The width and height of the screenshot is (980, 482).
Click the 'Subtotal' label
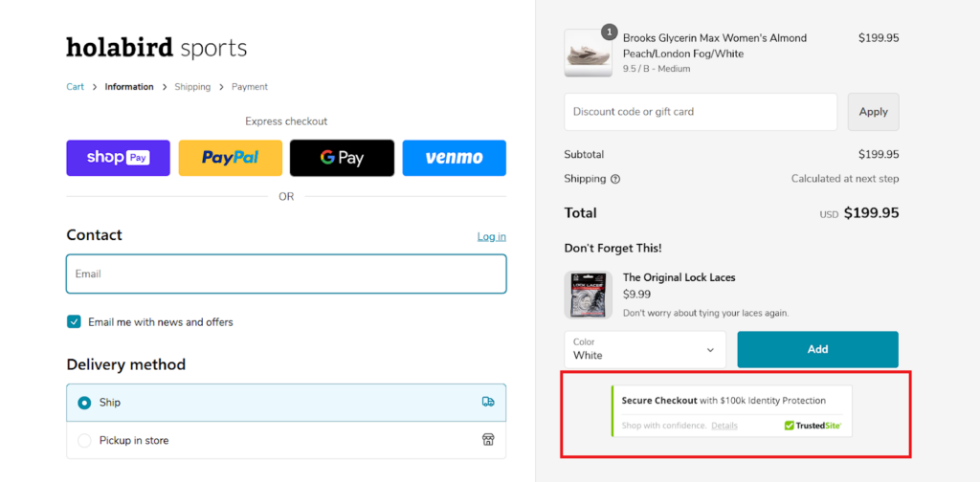pyautogui.click(x=585, y=154)
